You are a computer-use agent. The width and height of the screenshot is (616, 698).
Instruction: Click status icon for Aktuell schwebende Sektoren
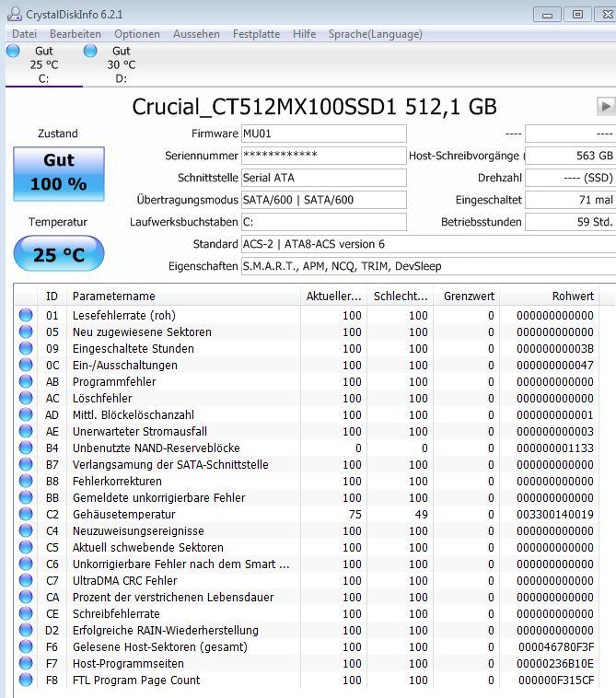26,547
